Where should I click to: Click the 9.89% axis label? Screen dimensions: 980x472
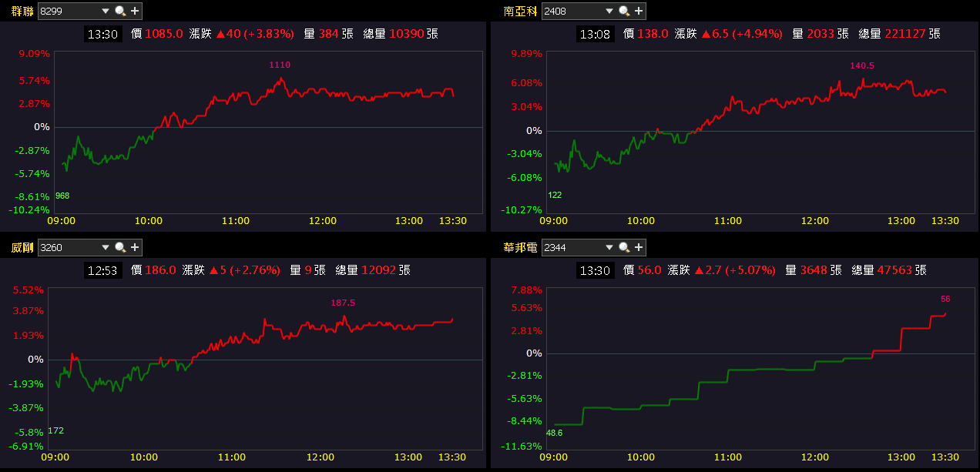[528, 54]
